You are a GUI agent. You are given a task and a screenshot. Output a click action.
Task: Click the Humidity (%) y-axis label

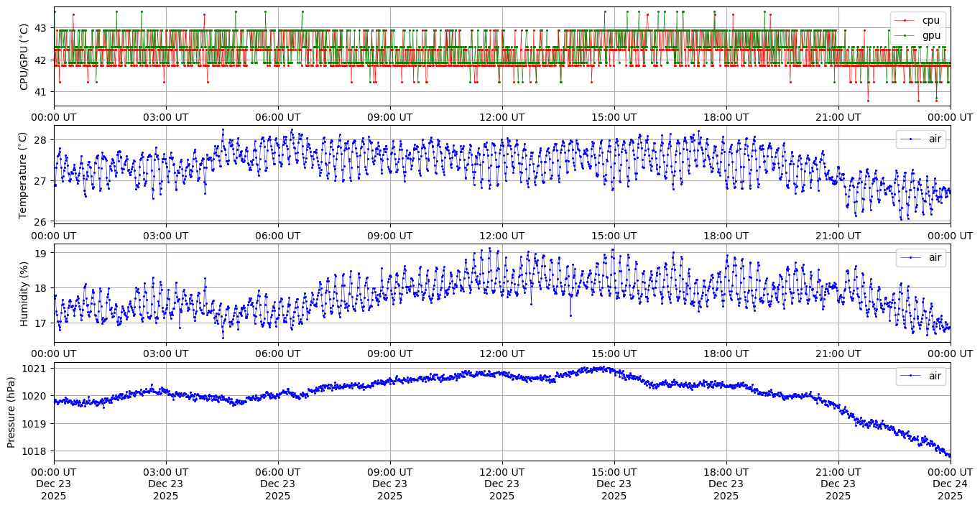[x=24, y=293]
